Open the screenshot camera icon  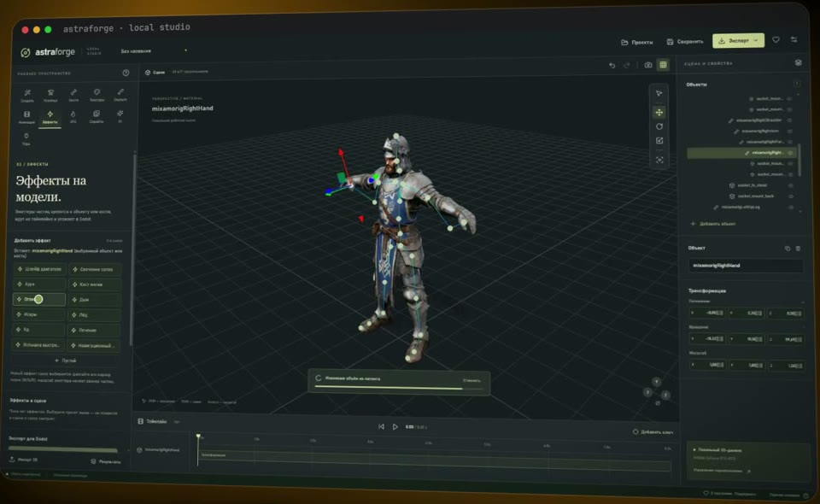(648, 65)
